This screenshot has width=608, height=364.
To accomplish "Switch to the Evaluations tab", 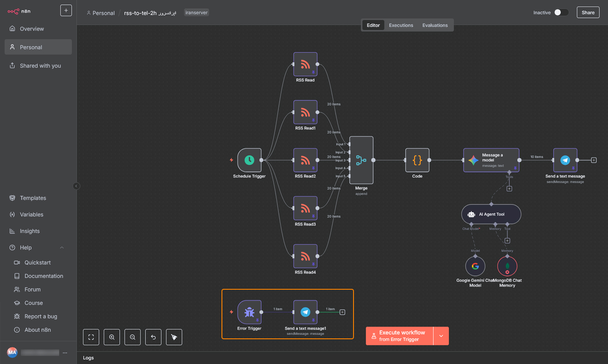I will coord(435,25).
